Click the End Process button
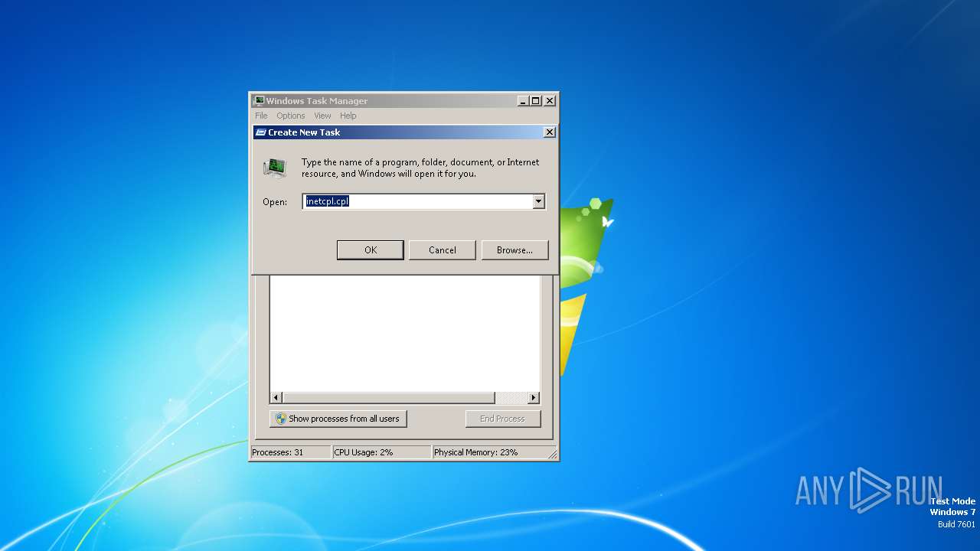Image resolution: width=980 pixels, height=551 pixels. click(x=502, y=419)
